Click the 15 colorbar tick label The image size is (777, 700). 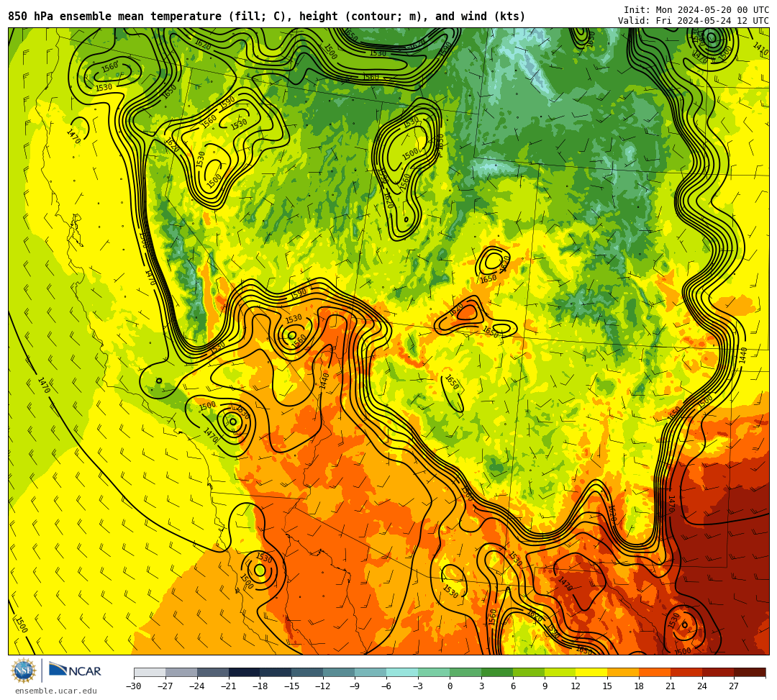click(607, 686)
